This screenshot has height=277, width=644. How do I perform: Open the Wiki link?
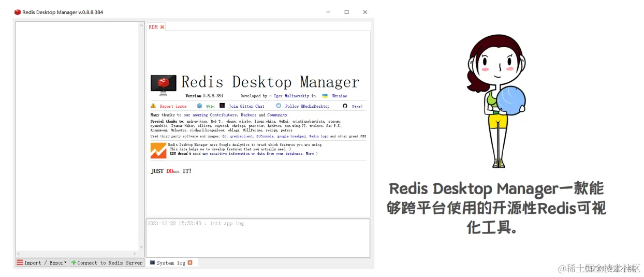click(210, 106)
